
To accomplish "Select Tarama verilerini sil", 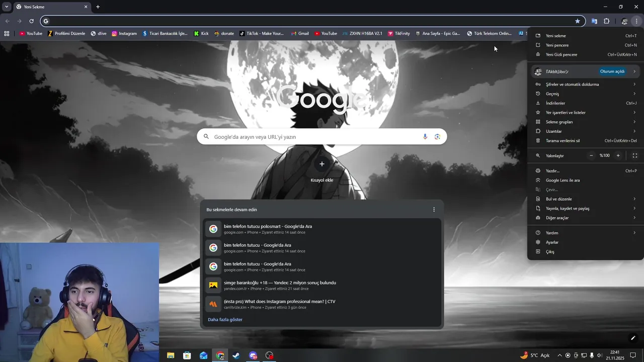I will click(586, 141).
